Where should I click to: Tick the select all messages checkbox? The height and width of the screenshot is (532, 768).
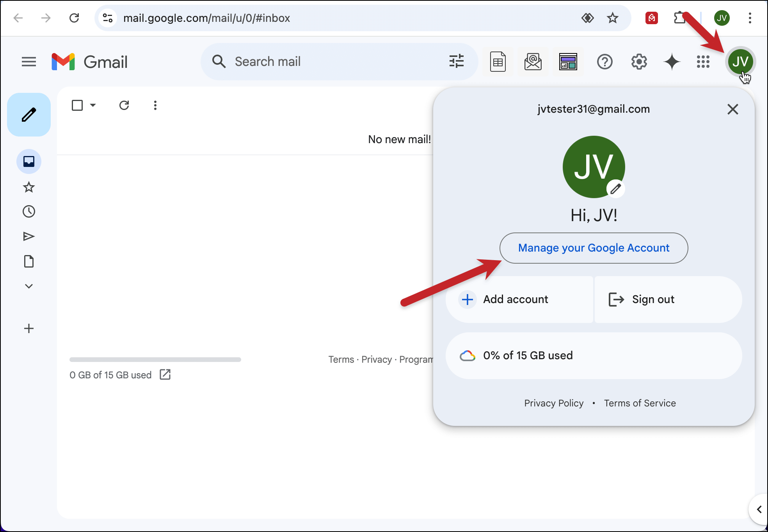point(77,105)
